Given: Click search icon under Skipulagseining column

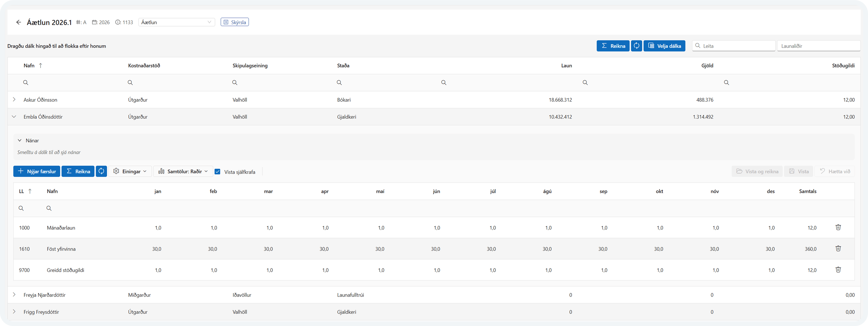Looking at the screenshot, I should tap(235, 83).
